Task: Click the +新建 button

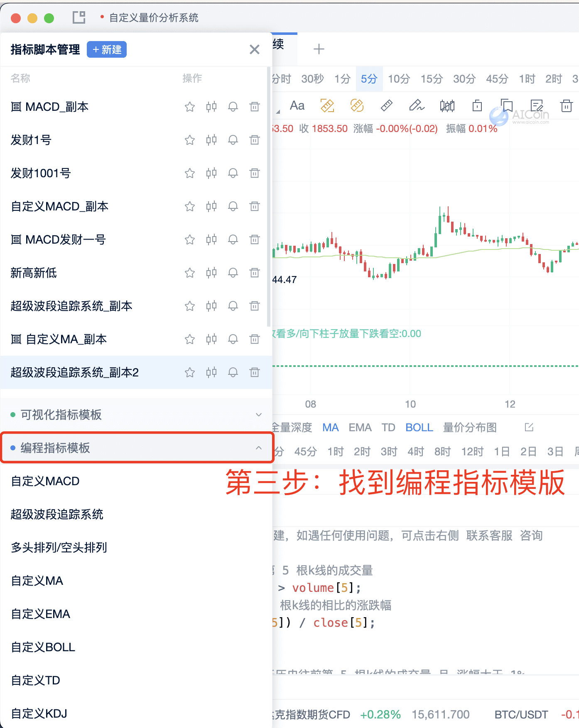Action: point(107,49)
